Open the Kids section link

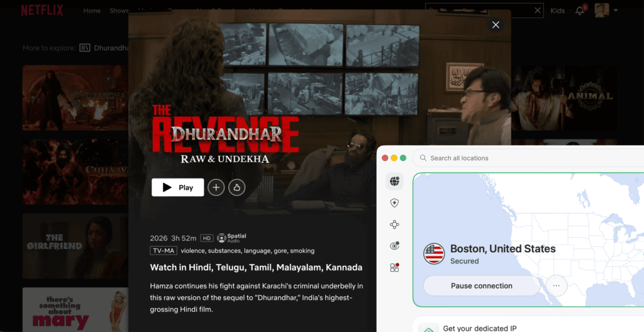(x=557, y=11)
